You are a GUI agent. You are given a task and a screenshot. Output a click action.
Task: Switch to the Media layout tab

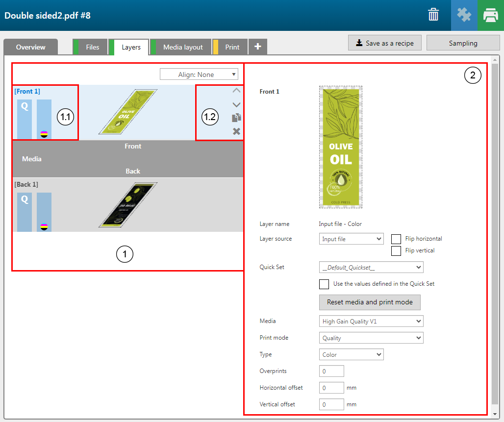pyautogui.click(x=182, y=47)
